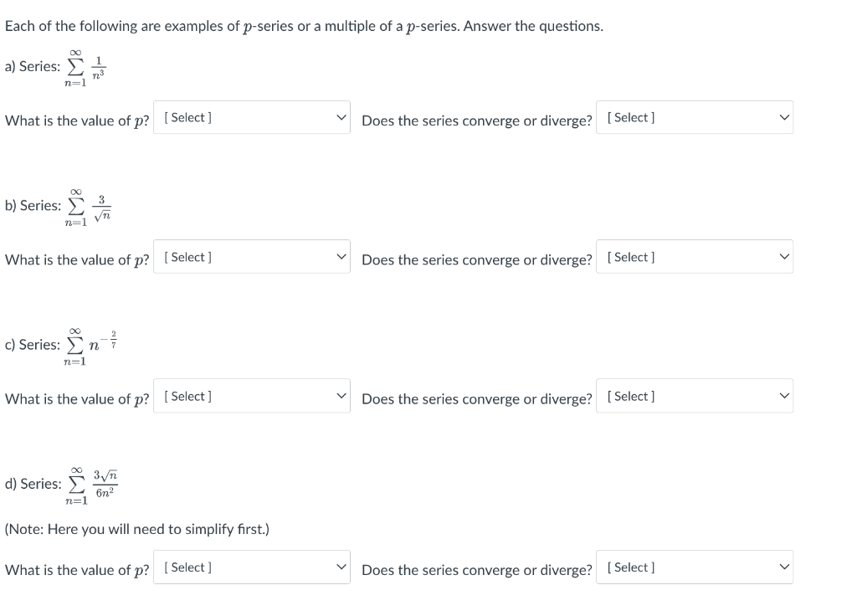Click the instructions text about p-series examples
This screenshot has height=616, width=857.
click(x=301, y=26)
